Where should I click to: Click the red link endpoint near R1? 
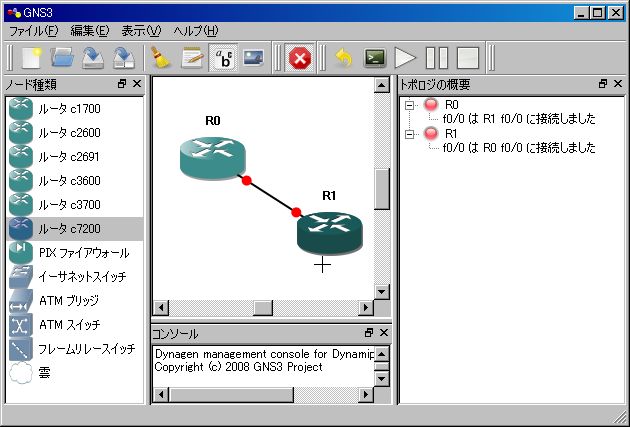296,212
